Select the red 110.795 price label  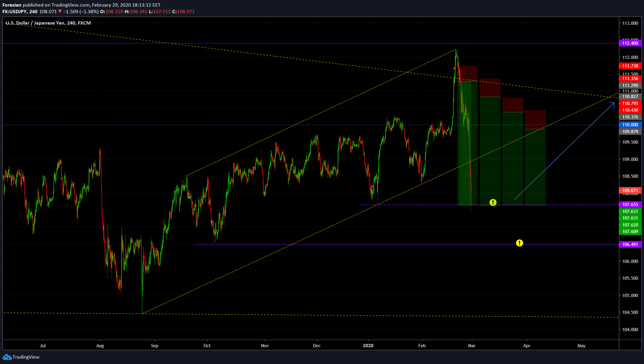click(x=630, y=103)
